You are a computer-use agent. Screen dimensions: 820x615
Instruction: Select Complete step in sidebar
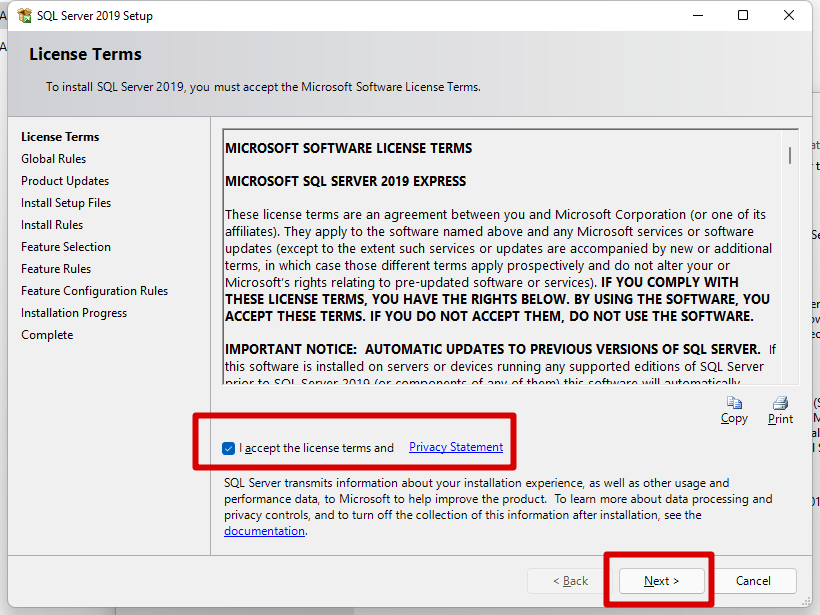(47, 335)
